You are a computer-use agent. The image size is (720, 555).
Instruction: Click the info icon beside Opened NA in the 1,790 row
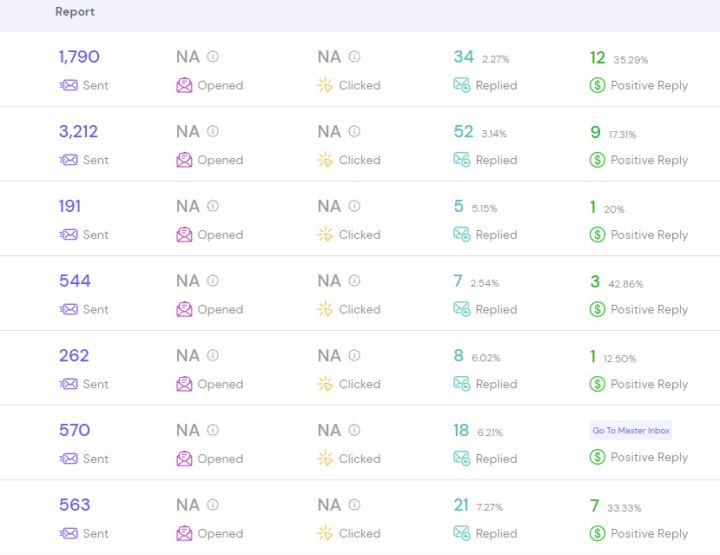tap(213, 57)
